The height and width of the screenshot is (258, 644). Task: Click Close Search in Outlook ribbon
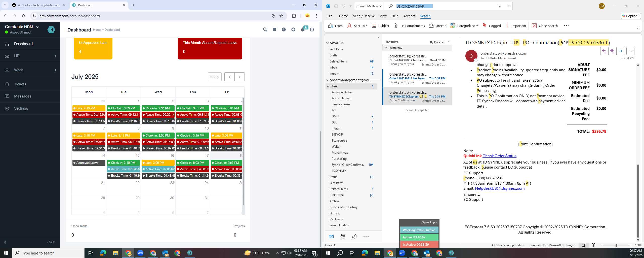545,26
